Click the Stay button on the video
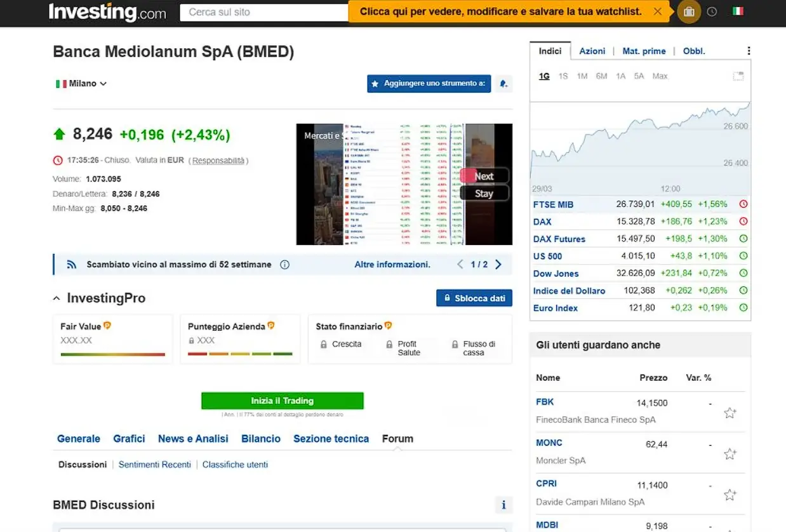Viewport: 786px width, 532px height. point(484,194)
